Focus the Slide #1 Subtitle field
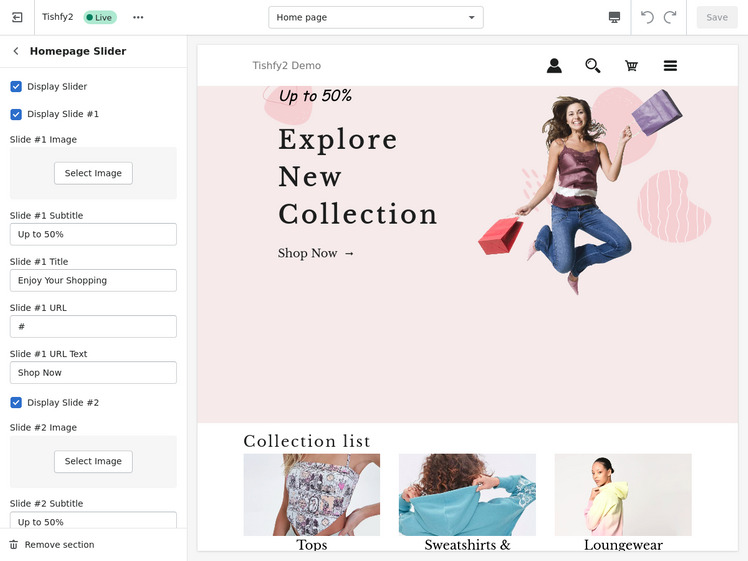This screenshot has height=561, width=748. [93, 234]
